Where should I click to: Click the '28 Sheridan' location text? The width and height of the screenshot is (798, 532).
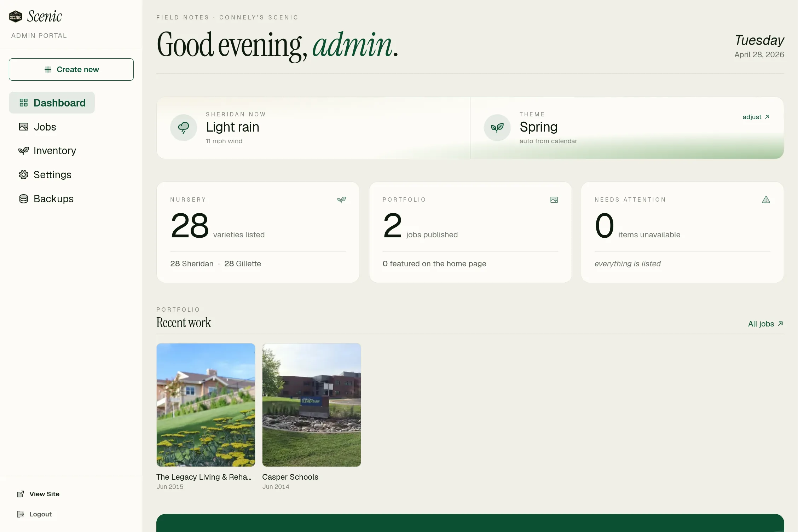pos(192,264)
